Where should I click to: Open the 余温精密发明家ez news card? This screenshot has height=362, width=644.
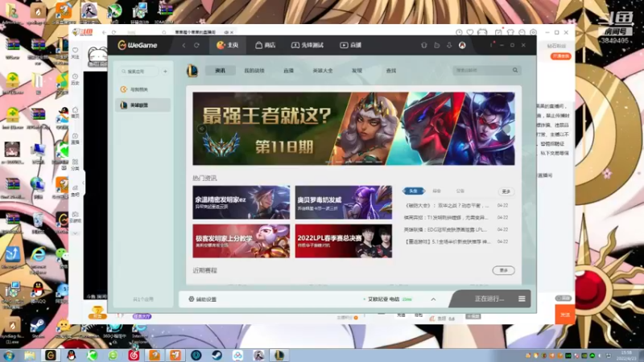tap(241, 203)
